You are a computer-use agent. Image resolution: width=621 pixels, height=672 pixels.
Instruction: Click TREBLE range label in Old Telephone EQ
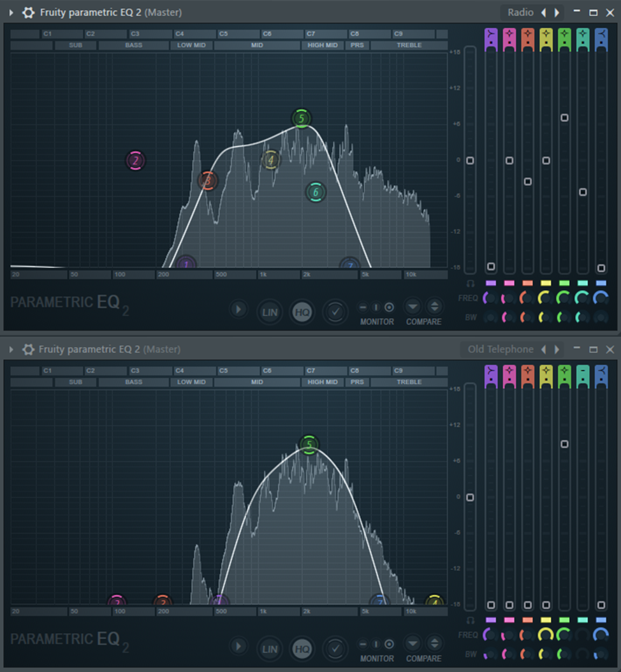tap(409, 382)
